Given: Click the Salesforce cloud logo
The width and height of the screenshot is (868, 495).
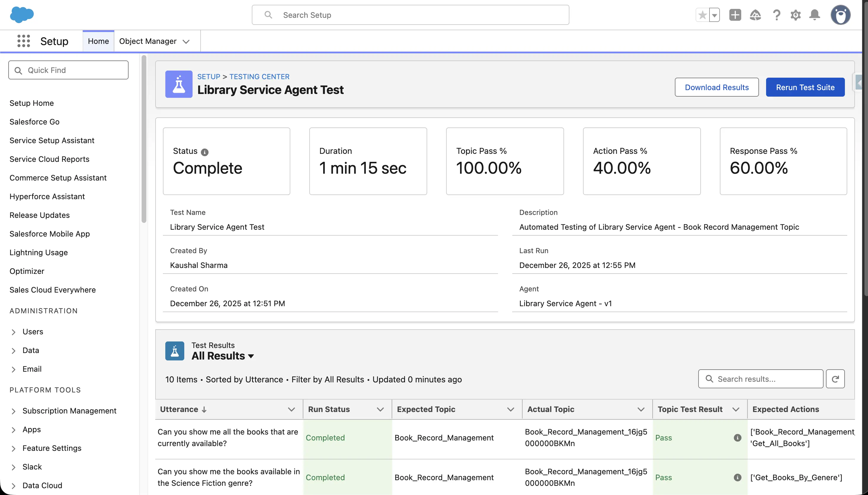Looking at the screenshot, I should click(x=22, y=15).
